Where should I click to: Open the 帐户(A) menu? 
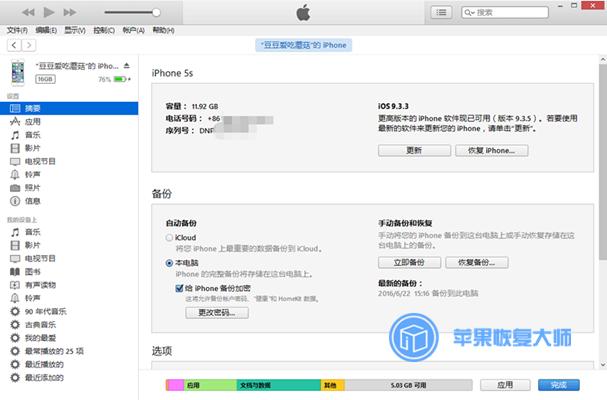pos(134,30)
